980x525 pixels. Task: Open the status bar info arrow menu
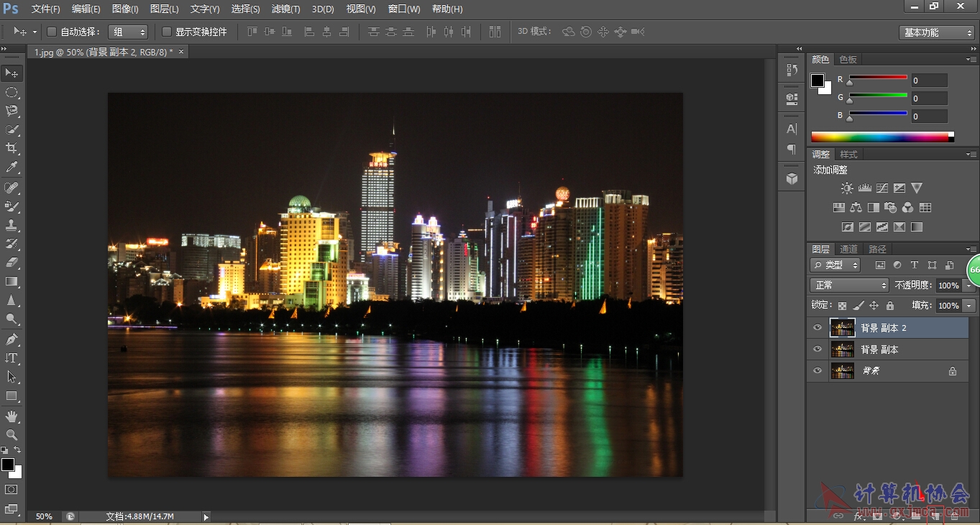point(206,516)
